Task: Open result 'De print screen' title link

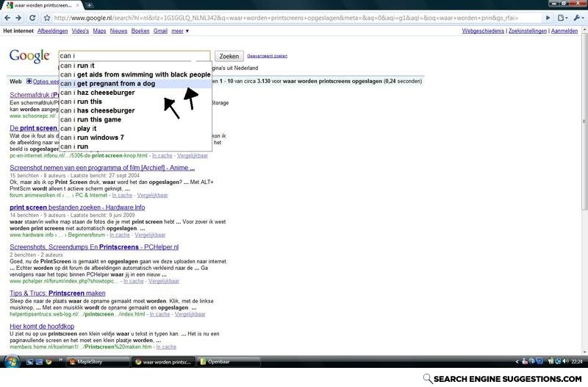Action: (x=33, y=128)
